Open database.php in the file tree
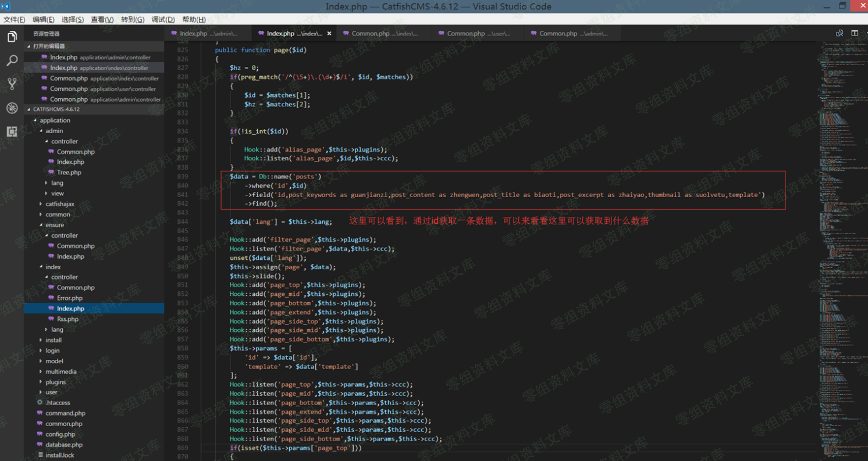Viewport: 868px width, 461px height. (64, 445)
